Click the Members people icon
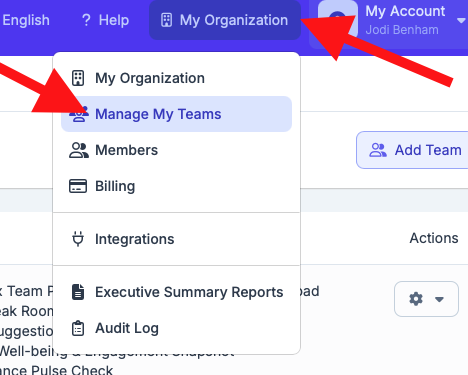 pos(79,150)
